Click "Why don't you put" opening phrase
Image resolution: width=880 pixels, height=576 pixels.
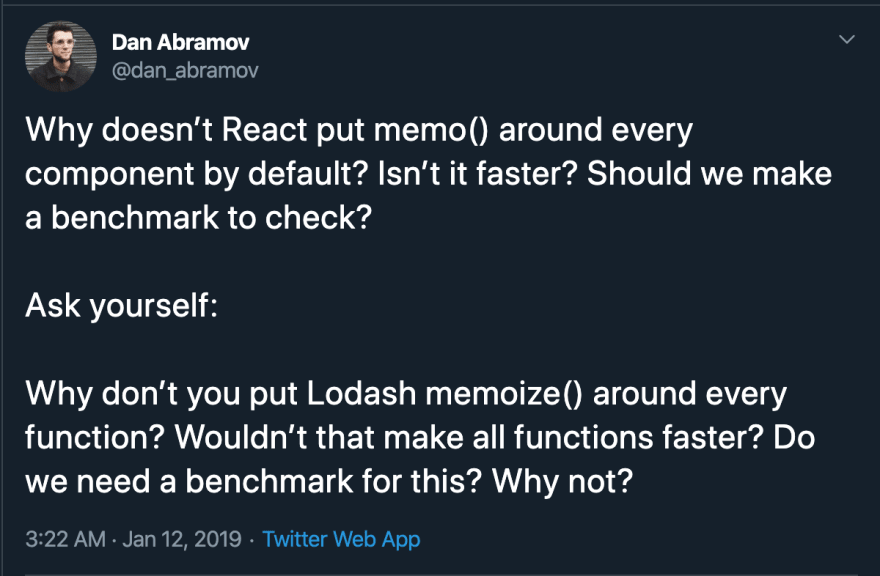pos(162,394)
